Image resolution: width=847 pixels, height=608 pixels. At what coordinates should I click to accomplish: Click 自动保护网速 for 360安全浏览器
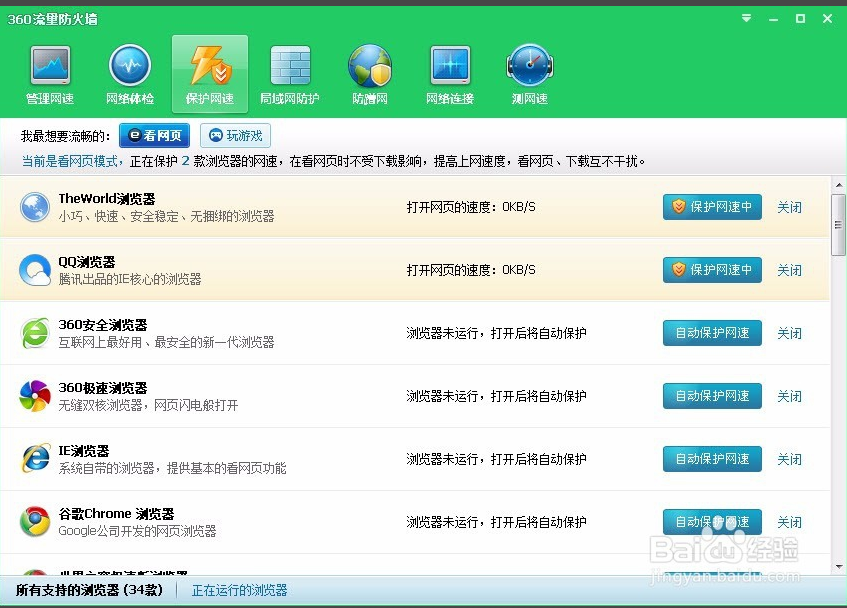[x=712, y=333]
